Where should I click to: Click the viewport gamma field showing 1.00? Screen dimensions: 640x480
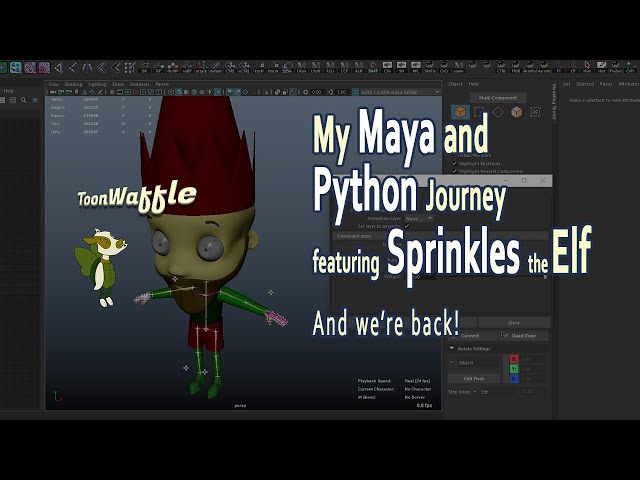[342, 92]
